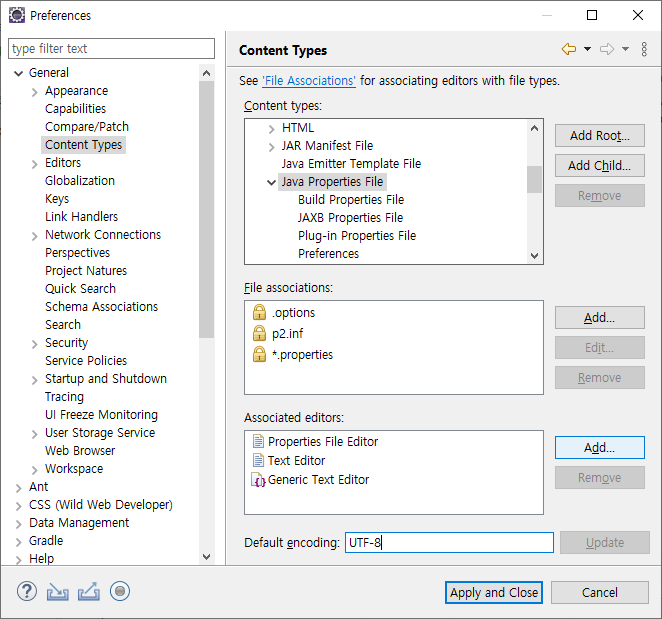662x619 pixels.
Task: Open the Keys preference page
Action: pos(57,199)
